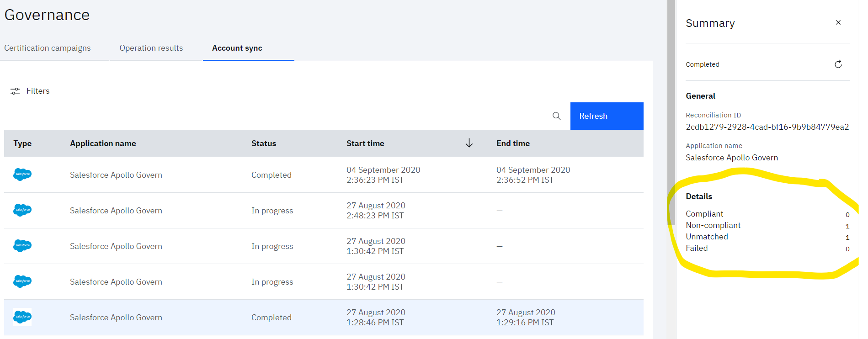Open the Filters settings icon

coord(15,91)
